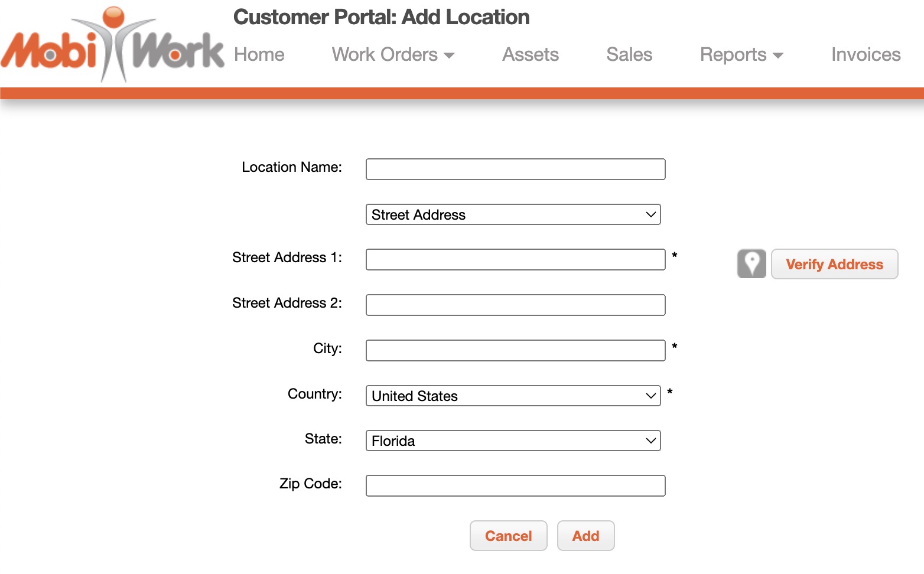The image size is (924, 574).
Task: Open the Work Orders menu
Action: point(393,54)
